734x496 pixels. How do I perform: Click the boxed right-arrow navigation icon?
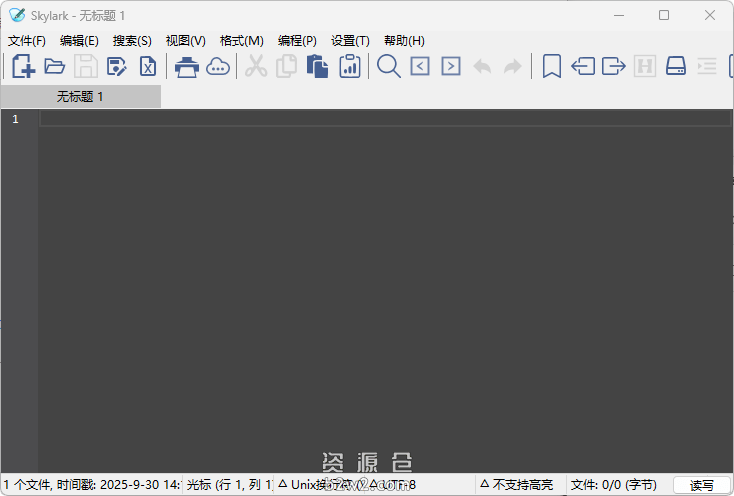tap(451, 67)
